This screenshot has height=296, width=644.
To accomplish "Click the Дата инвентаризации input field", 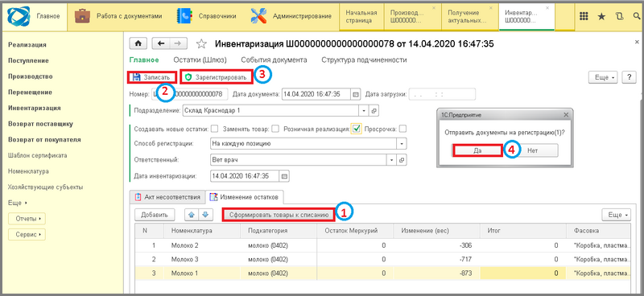I will pyautogui.click(x=245, y=175).
